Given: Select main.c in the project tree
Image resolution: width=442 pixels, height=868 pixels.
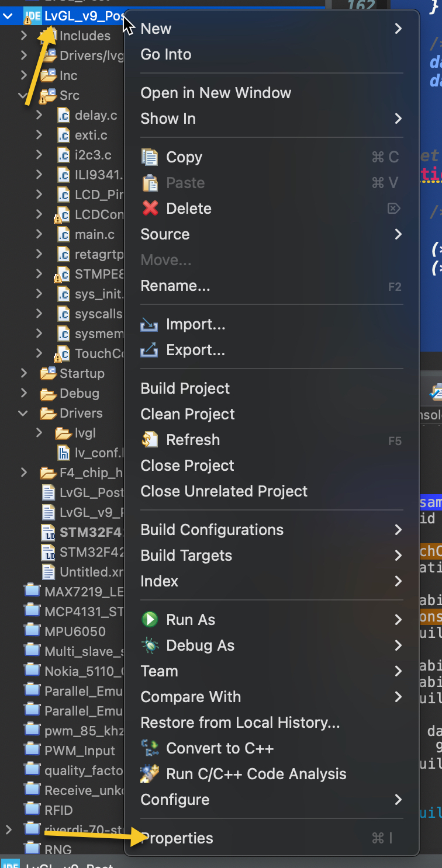Looking at the screenshot, I should tap(94, 235).
